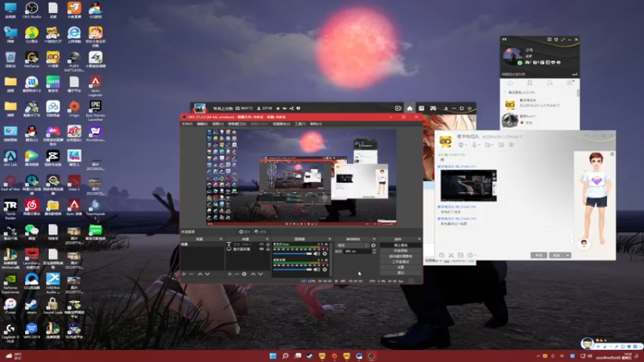Hide the display capture source in OBS
The image size is (644, 362).
(262, 249)
